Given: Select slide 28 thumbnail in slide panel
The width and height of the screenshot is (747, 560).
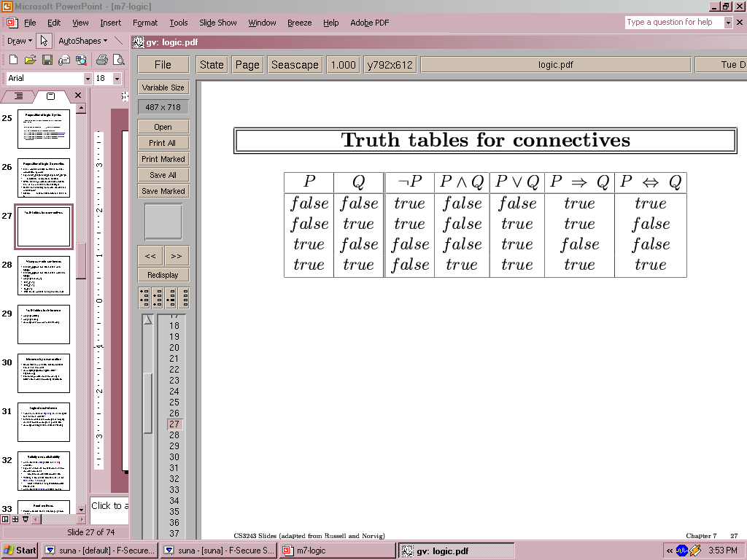Looking at the screenshot, I should [44, 276].
